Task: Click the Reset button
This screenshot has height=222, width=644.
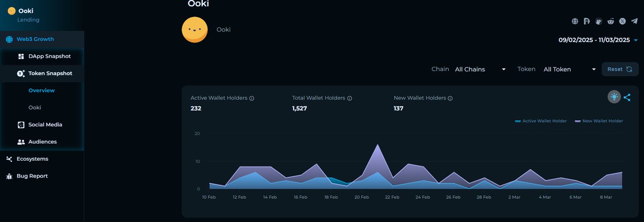Action: click(620, 69)
